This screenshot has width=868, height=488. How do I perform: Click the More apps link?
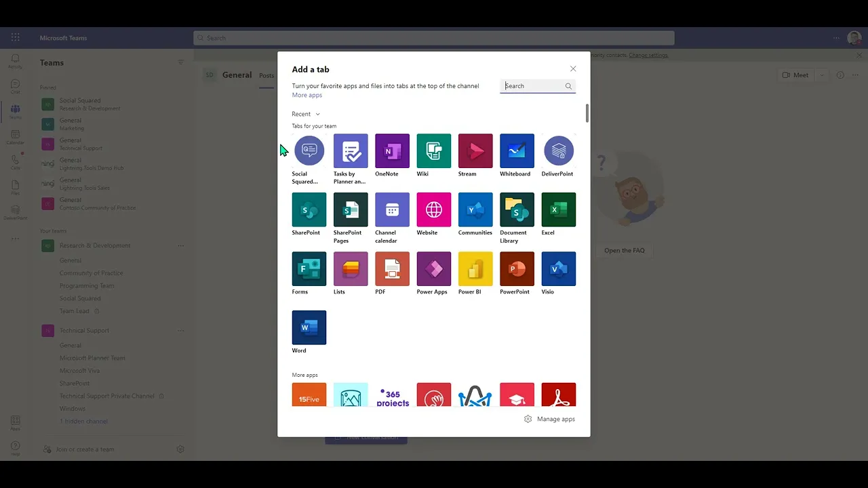[307, 95]
